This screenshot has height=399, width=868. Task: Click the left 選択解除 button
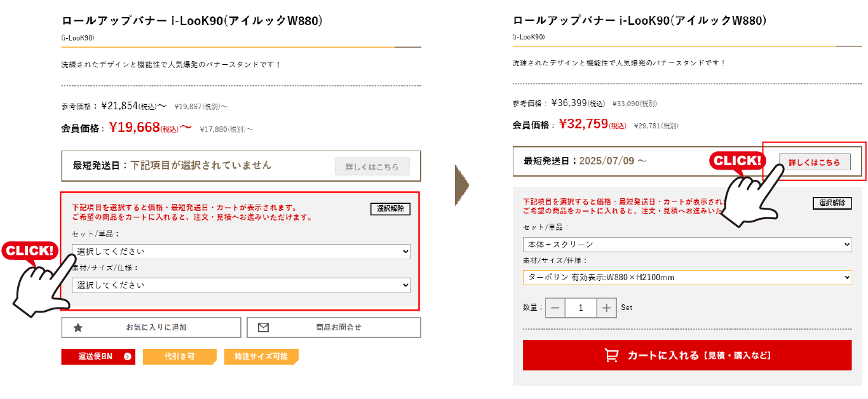(390, 209)
